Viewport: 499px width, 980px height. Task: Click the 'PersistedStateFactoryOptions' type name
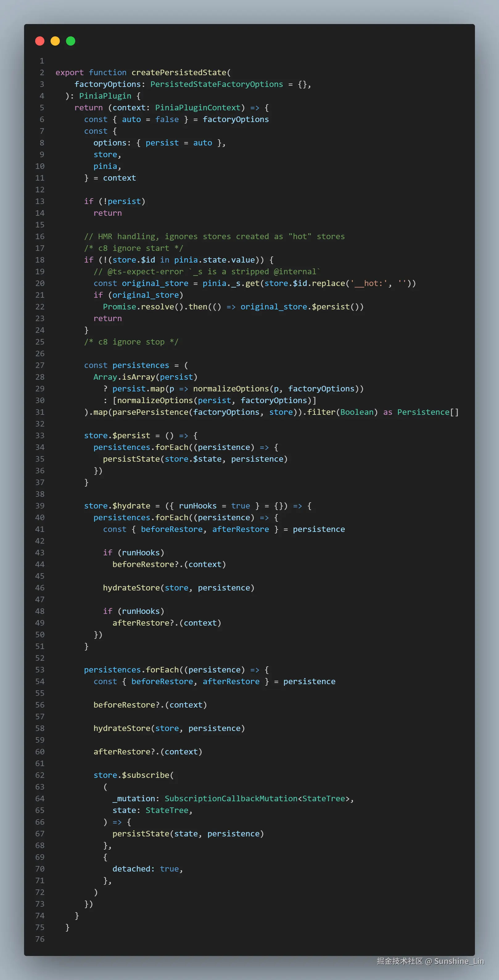(x=217, y=84)
